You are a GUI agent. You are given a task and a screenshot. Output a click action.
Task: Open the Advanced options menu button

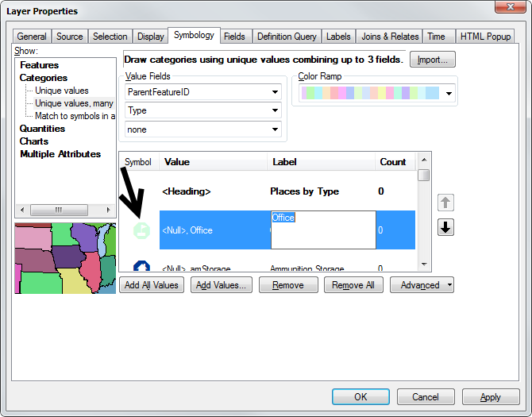click(422, 285)
